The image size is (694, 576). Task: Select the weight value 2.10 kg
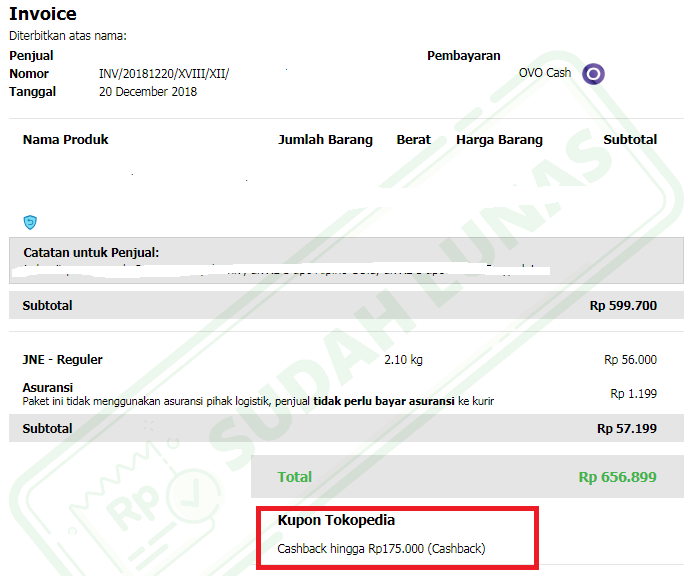tap(403, 360)
